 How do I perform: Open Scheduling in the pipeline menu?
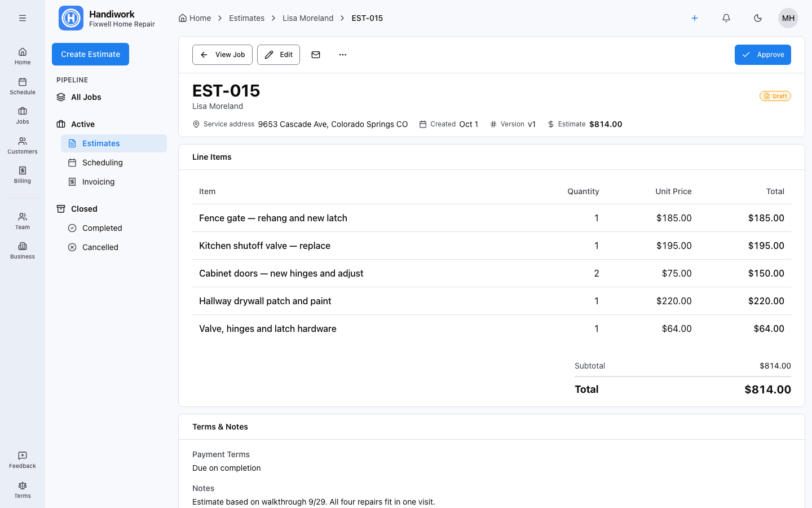(114, 163)
